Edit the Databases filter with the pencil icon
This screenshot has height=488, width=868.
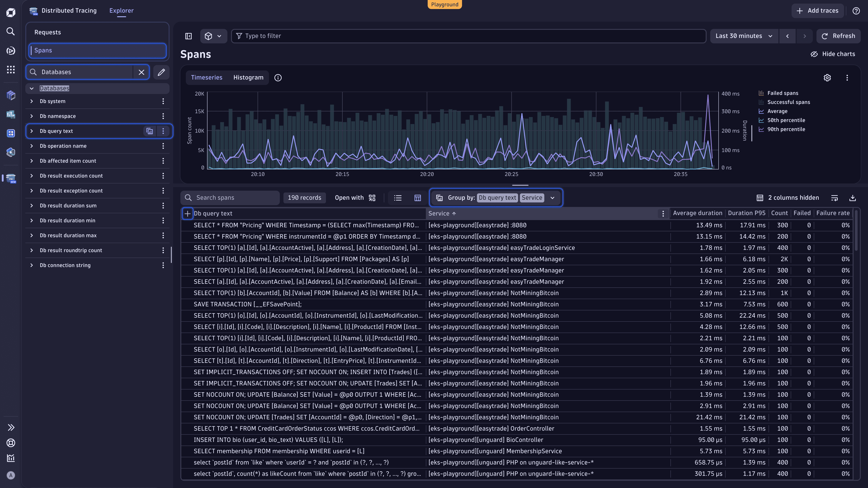(161, 72)
